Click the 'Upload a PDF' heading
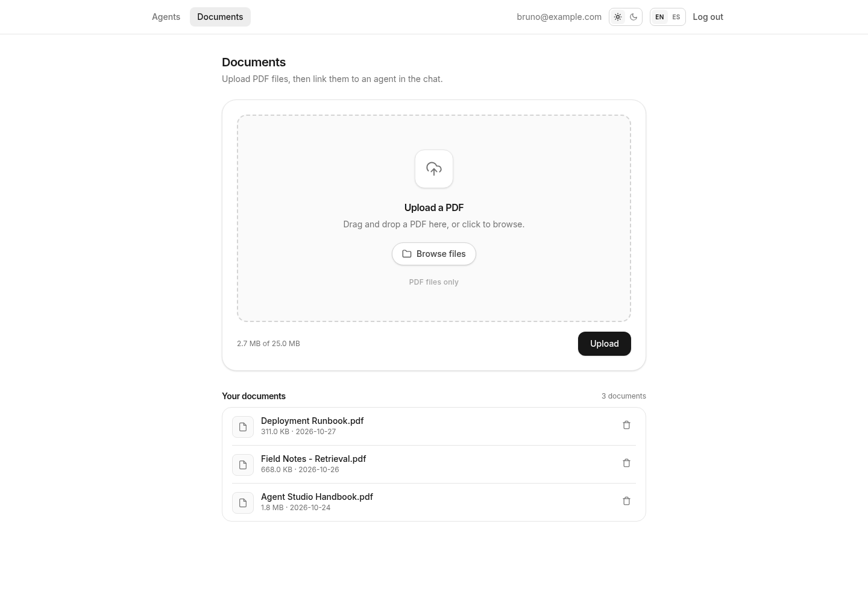Viewport: 868px width, 603px height. [x=434, y=207]
